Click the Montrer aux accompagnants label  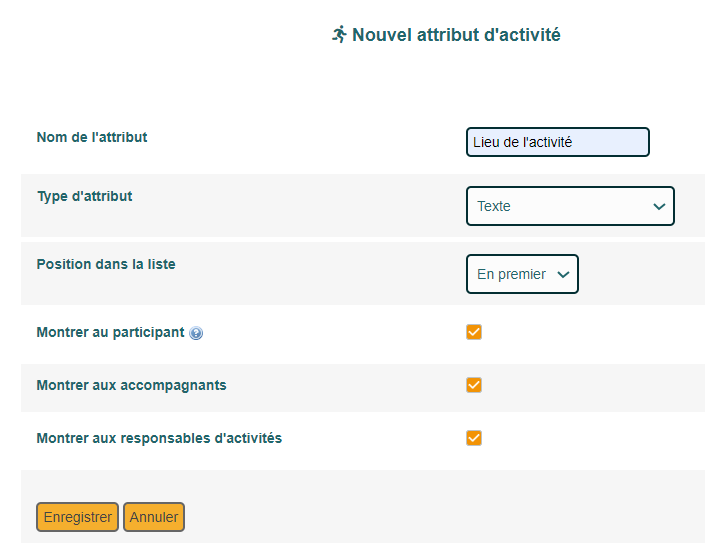[131, 385]
